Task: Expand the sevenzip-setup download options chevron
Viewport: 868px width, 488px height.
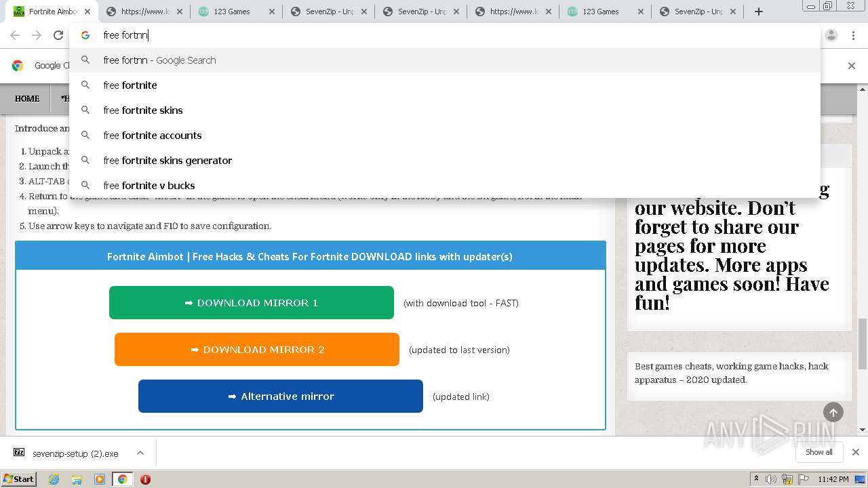Action: point(140,453)
